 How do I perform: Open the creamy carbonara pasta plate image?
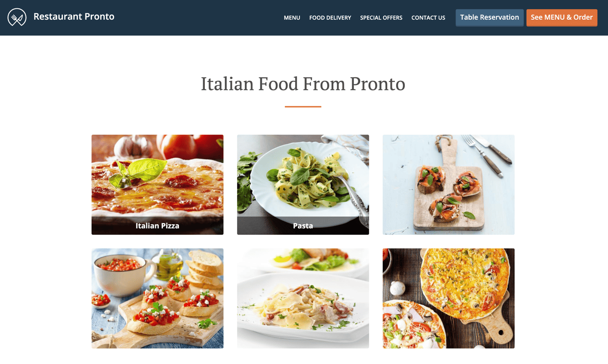point(303,298)
